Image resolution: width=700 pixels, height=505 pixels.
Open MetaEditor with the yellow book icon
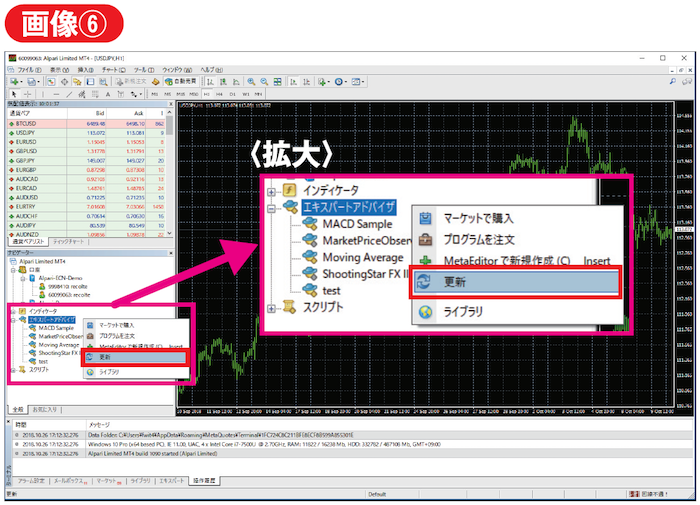tap(155, 82)
